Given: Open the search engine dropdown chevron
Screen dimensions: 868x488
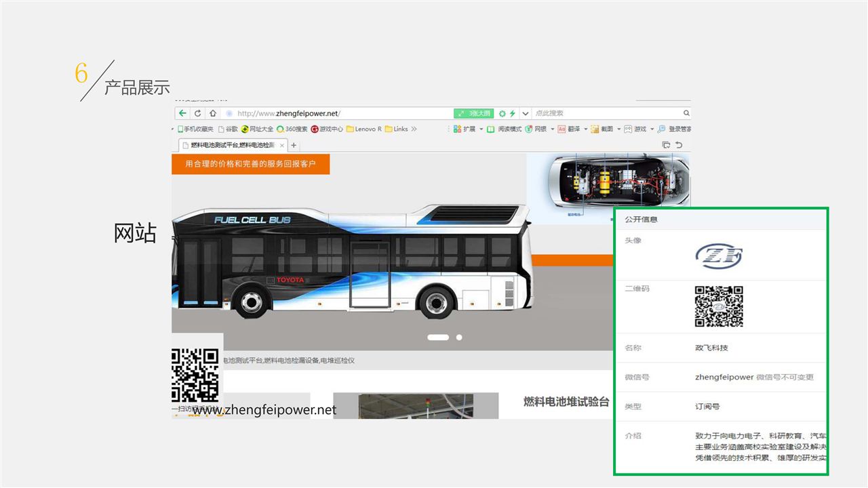Looking at the screenshot, I should tap(525, 113).
